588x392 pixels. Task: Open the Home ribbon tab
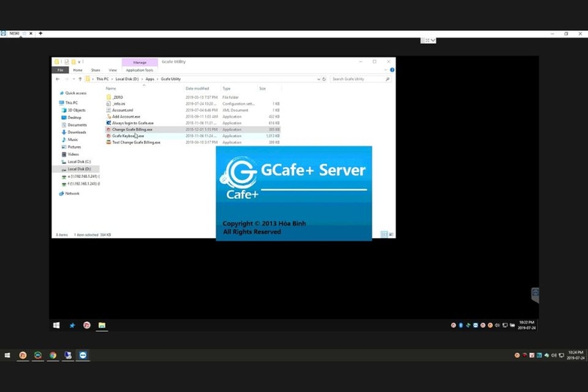click(x=78, y=70)
